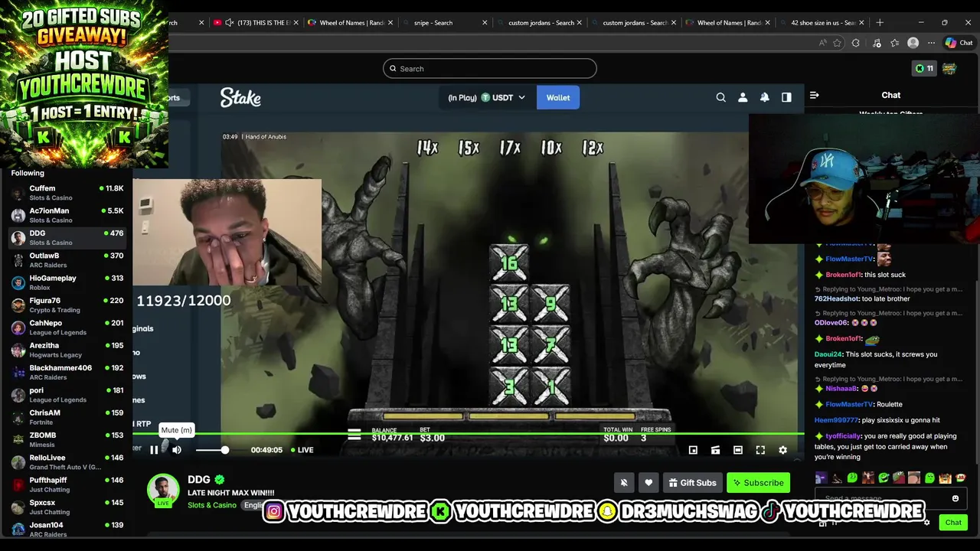
Task: Open browser Settings and more menu
Action: [x=931, y=44]
